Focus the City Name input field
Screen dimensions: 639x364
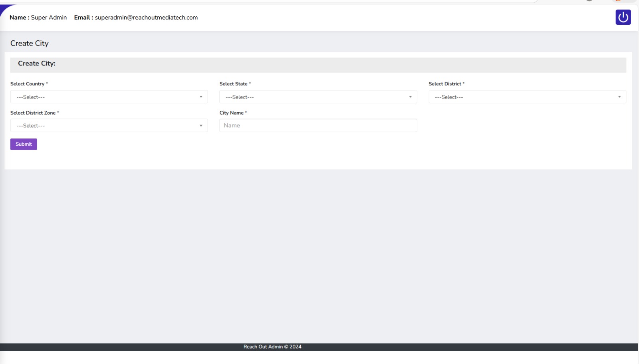(318, 125)
